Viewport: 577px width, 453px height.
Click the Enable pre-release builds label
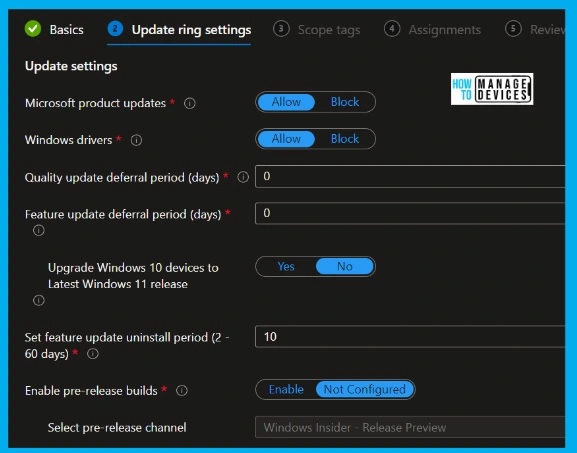(91, 390)
